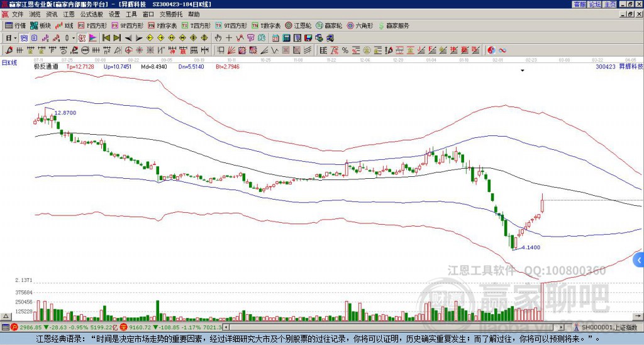
Task: Select the crosshair cursor tool
Action: 229,38
